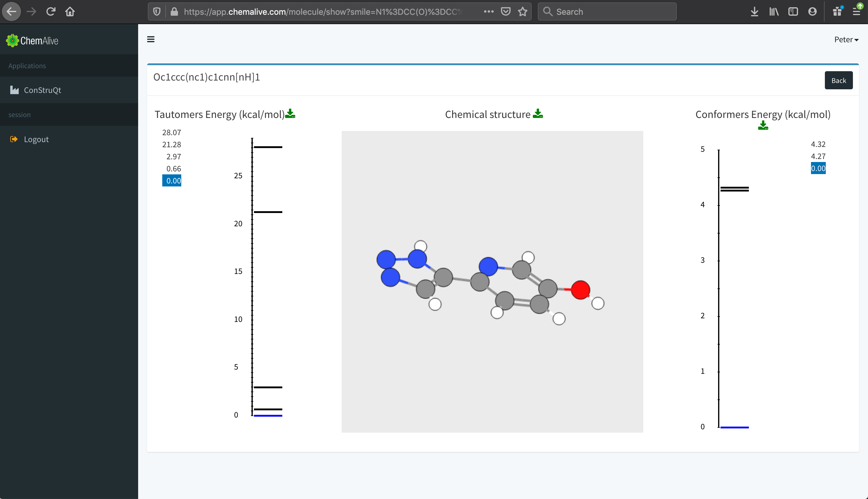Click the Conformers Energy (kcal/mol) heading
868x499 pixels.
click(x=763, y=114)
